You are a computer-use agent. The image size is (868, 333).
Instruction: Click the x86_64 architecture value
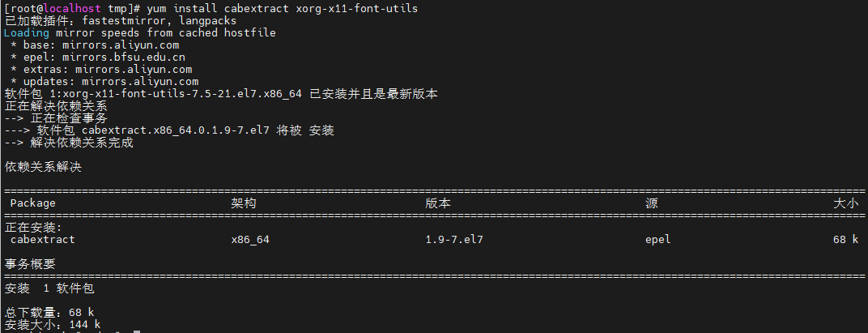coord(250,239)
